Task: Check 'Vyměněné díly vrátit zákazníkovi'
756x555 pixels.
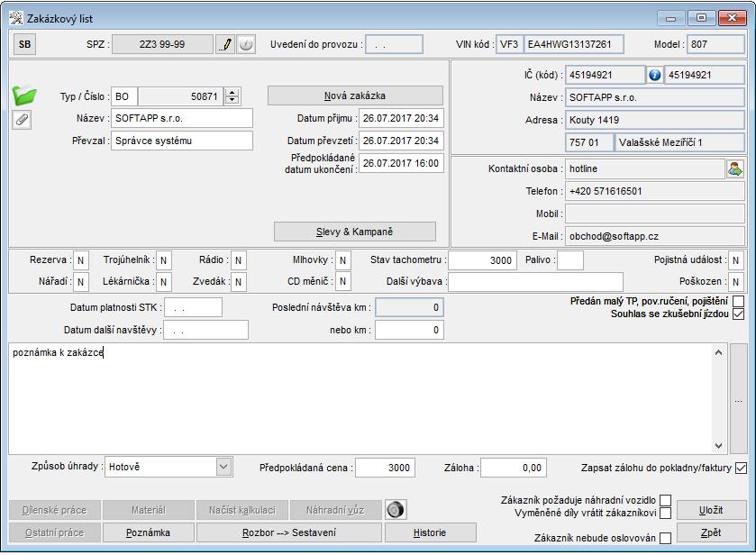Action: pos(665,513)
